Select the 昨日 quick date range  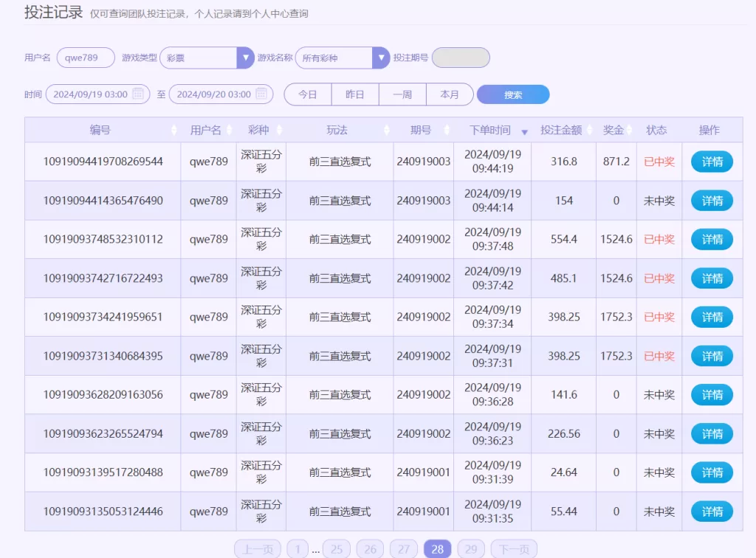point(355,94)
